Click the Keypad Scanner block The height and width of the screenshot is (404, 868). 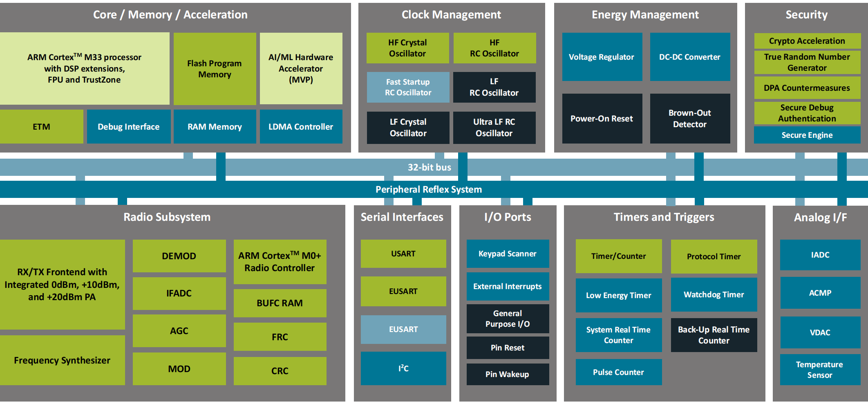point(508,254)
